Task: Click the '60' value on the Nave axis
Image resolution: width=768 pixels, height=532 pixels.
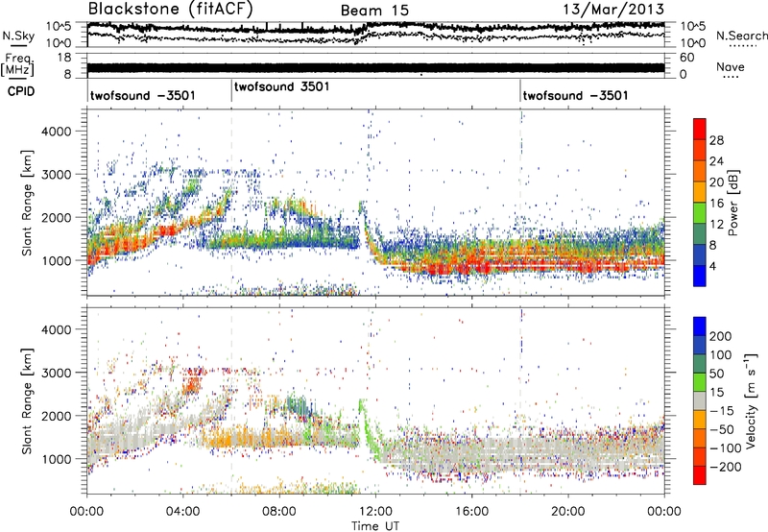Action: [x=687, y=58]
